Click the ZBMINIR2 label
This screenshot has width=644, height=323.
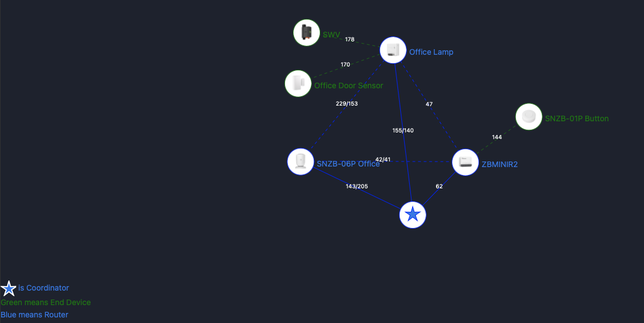click(500, 165)
